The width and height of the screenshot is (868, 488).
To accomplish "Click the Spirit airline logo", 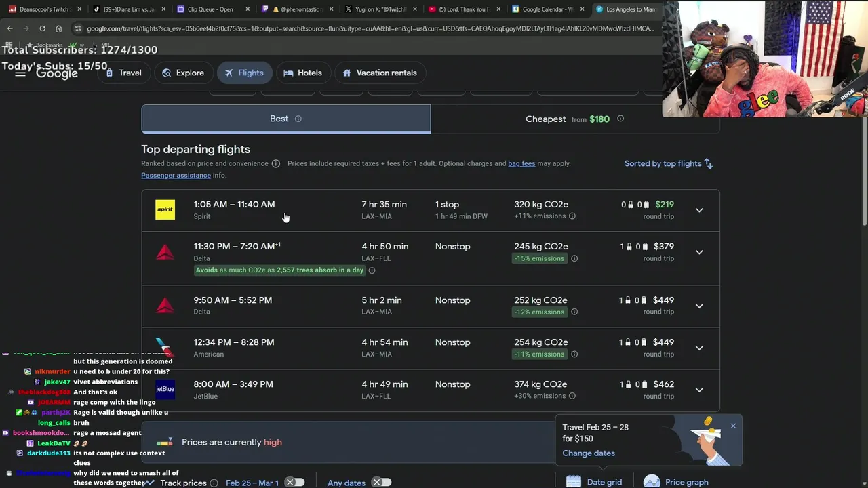I will point(165,209).
